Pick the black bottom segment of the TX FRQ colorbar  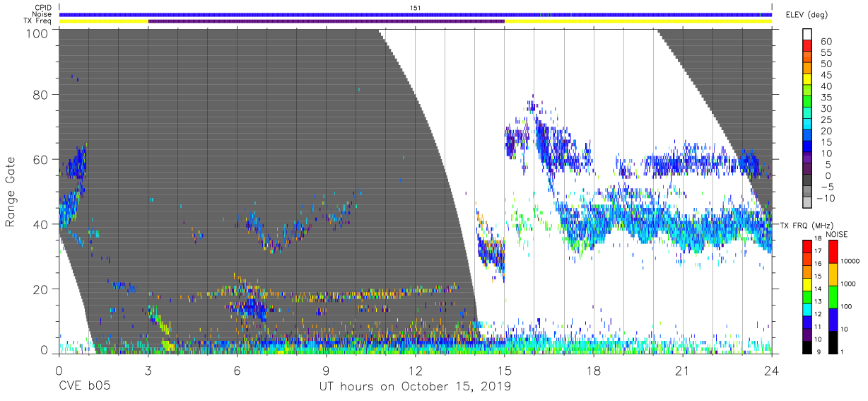pos(807,348)
